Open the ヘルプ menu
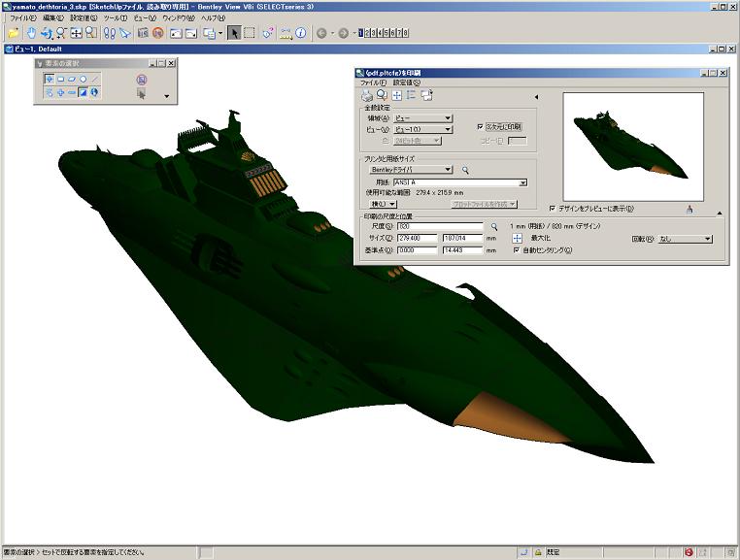Viewport: 740px width, 560px height. (213, 17)
